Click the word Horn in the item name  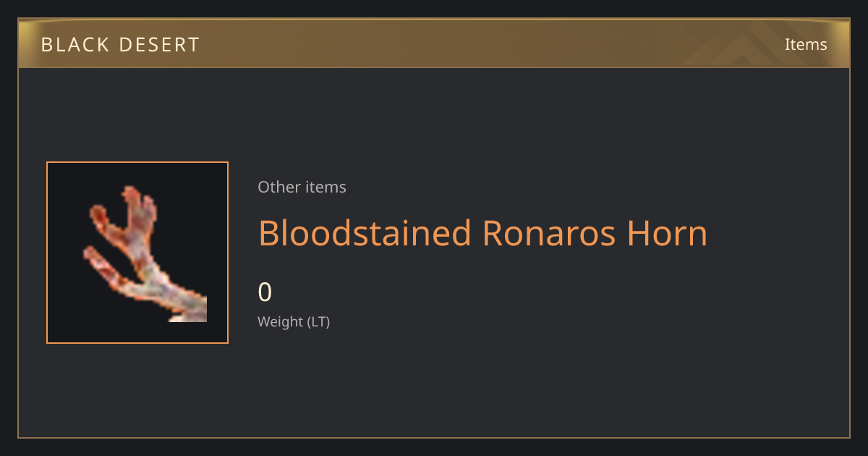667,233
